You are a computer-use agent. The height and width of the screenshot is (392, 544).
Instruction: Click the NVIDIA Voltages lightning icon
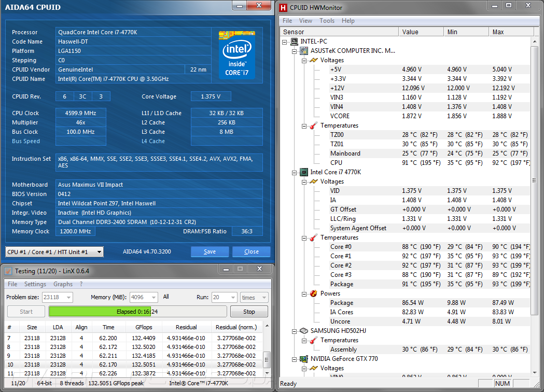314,368
